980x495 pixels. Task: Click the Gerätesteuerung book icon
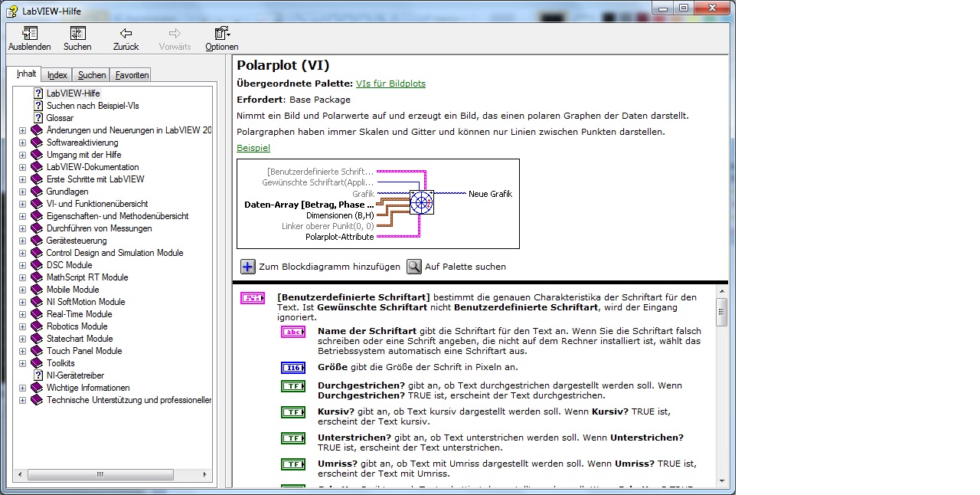click(x=37, y=241)
